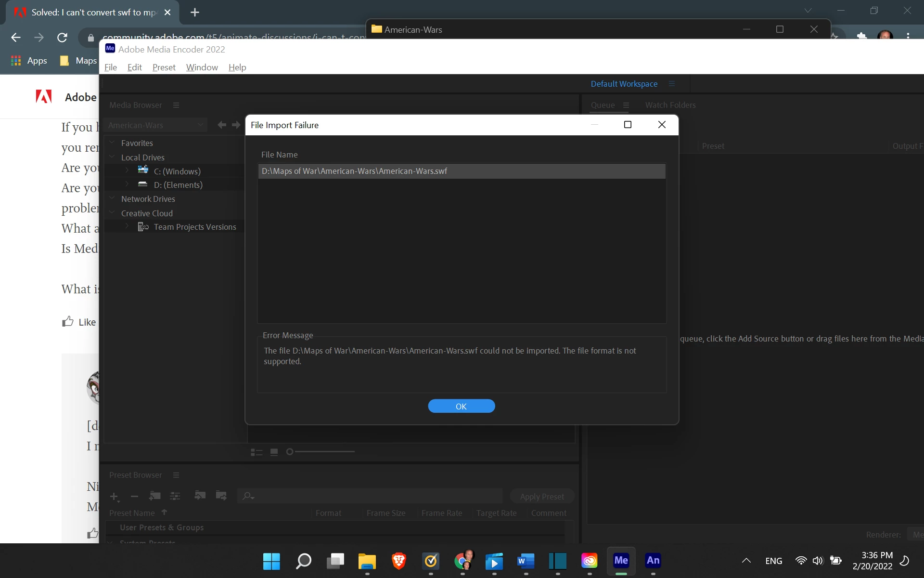Switch Media Browser to thumbnail view

(x=274, y=452)
